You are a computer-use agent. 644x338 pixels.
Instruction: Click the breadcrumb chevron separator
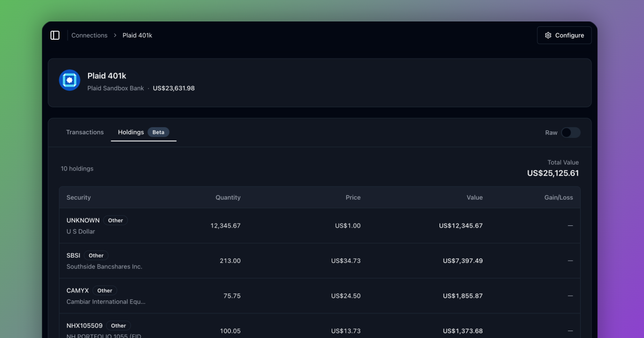tap(115, 35)
